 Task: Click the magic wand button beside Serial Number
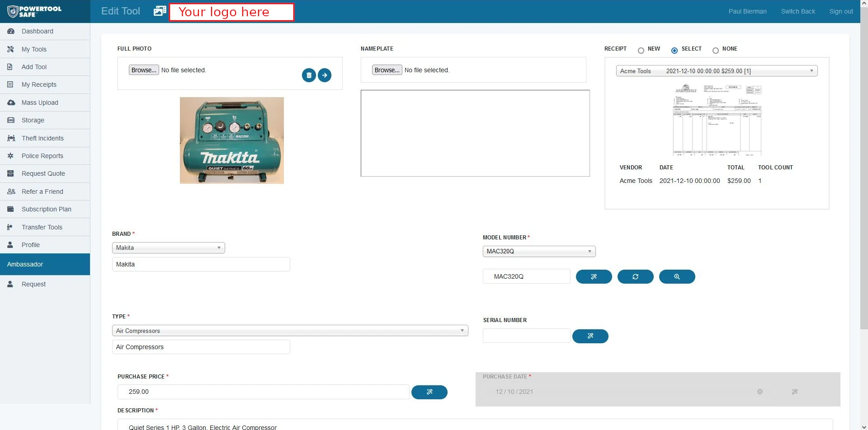590,336
